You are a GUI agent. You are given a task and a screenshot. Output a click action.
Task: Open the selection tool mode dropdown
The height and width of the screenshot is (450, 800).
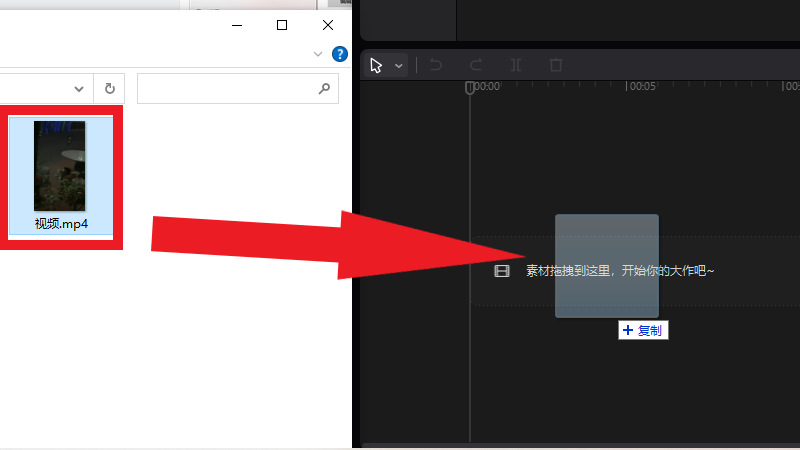(399, 66)
